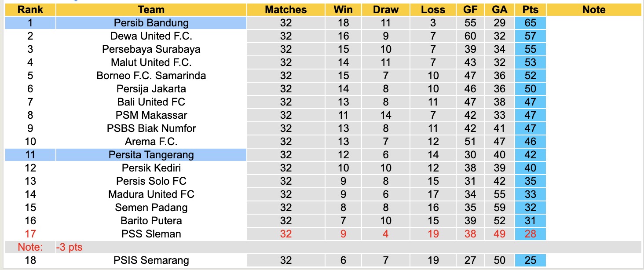Select Persebaya Surabaya in the table
This screenshot has height=270, width=644.
[151, 49]
